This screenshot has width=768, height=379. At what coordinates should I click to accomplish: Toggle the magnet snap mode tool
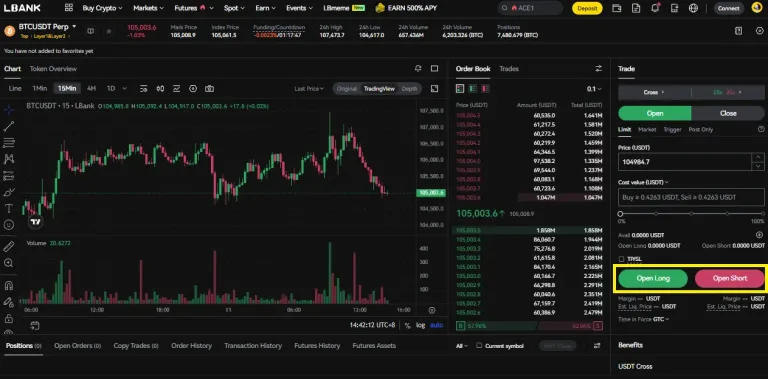point(8,285)
